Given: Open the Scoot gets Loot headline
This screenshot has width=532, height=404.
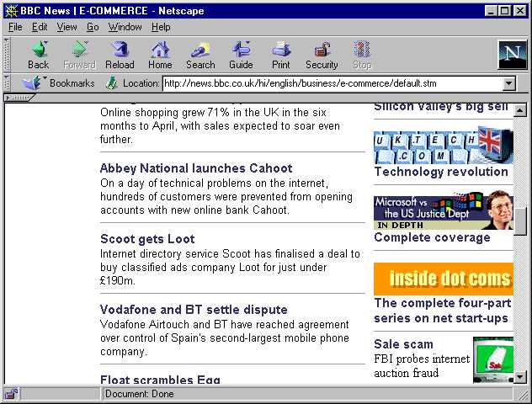Looking at the screenshot, I should (x=147, y=239).
